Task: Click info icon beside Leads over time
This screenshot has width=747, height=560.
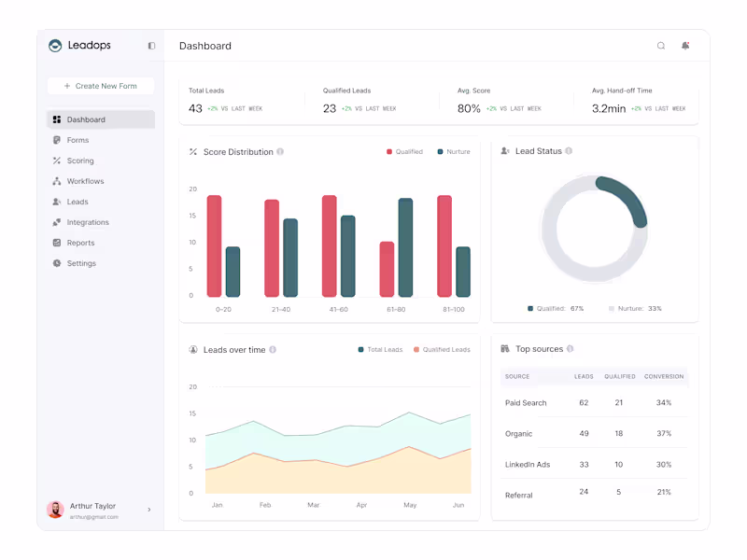Action: click(x=273, y=349)
